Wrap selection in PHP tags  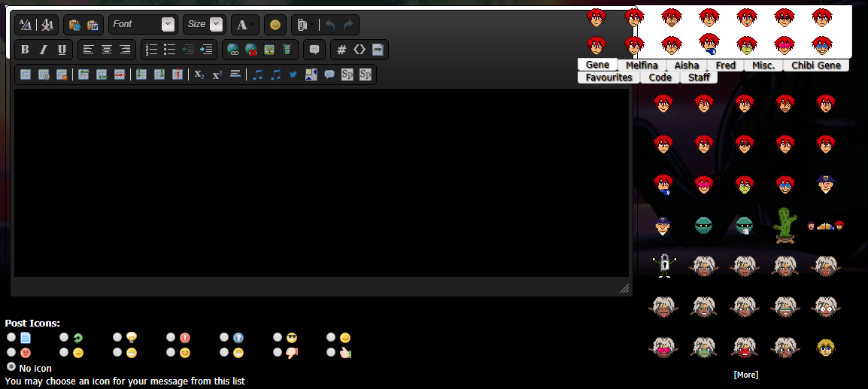click(x=378, y=50)
